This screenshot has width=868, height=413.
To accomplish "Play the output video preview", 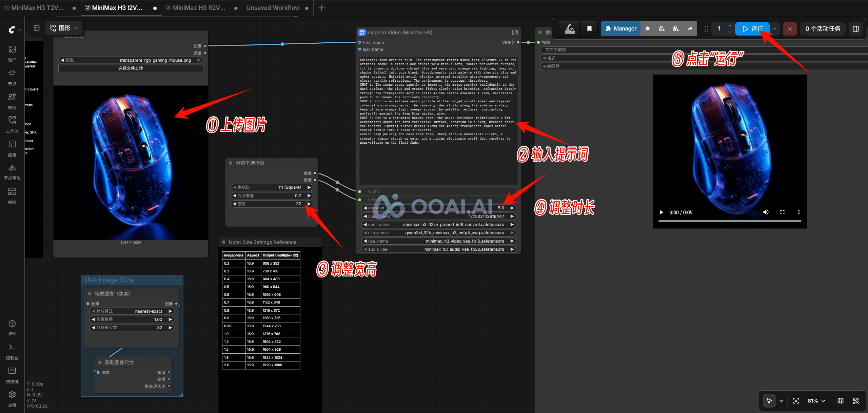I will pyautogui.click(x=661, y=212).
